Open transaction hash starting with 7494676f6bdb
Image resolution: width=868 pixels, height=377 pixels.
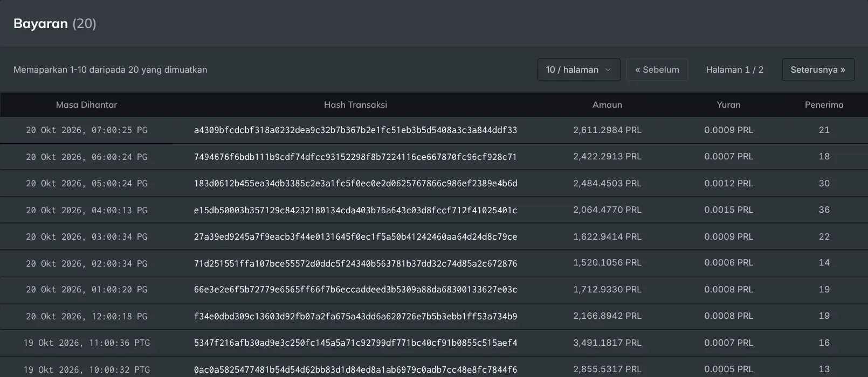[355, 157]
